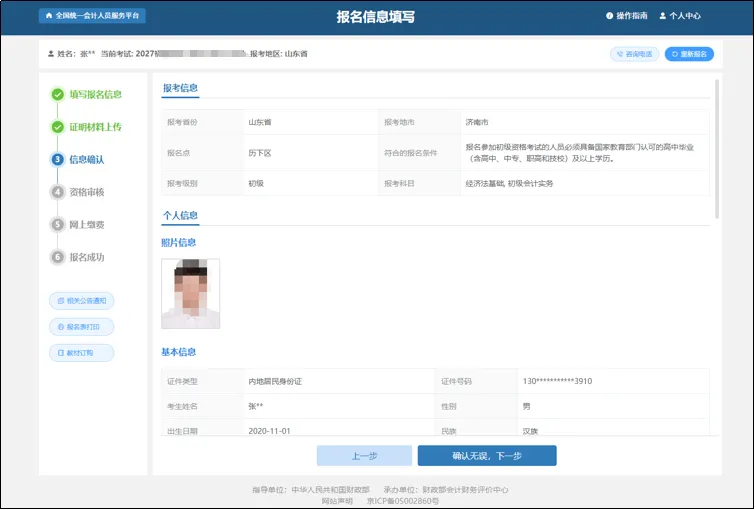Click the 初级 value for 报考级别
756x510 pixels.
point(256,184)
